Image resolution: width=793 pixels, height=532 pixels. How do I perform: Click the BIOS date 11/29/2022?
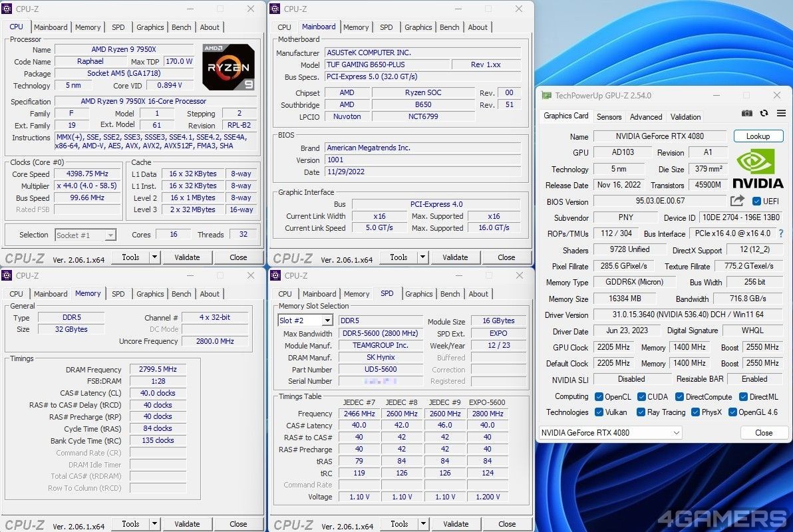(422, 172)
